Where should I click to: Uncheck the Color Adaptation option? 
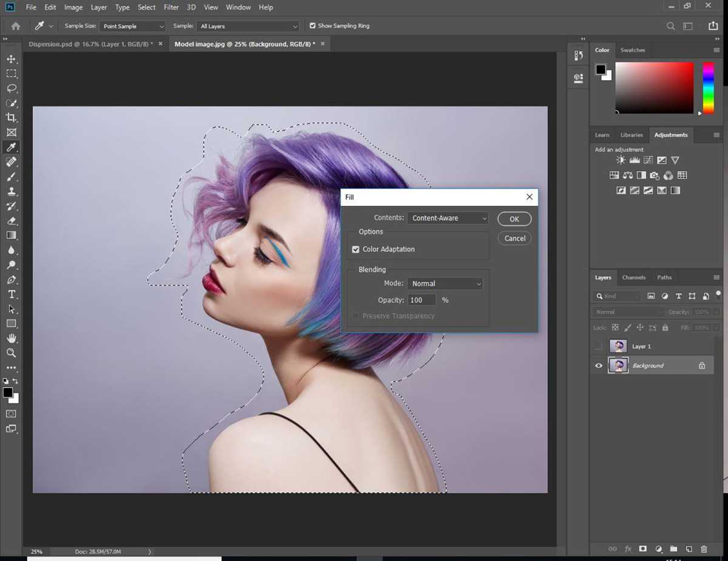(356, 249)
